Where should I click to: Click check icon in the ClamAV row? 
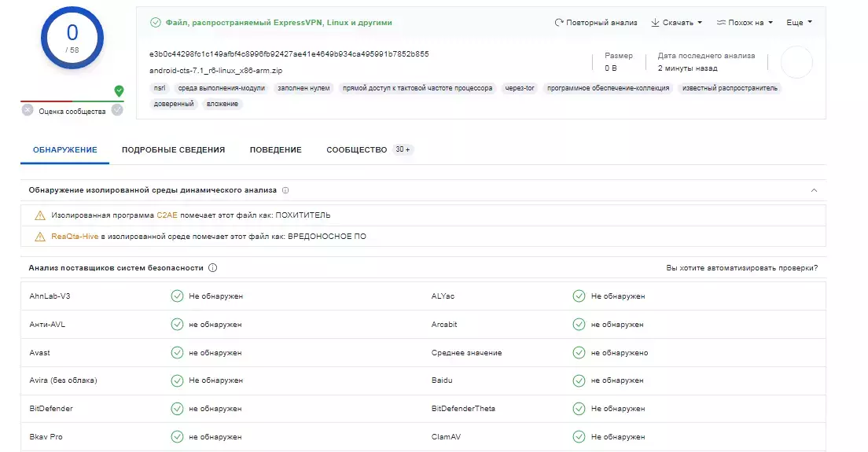click(x=579, y=436)
